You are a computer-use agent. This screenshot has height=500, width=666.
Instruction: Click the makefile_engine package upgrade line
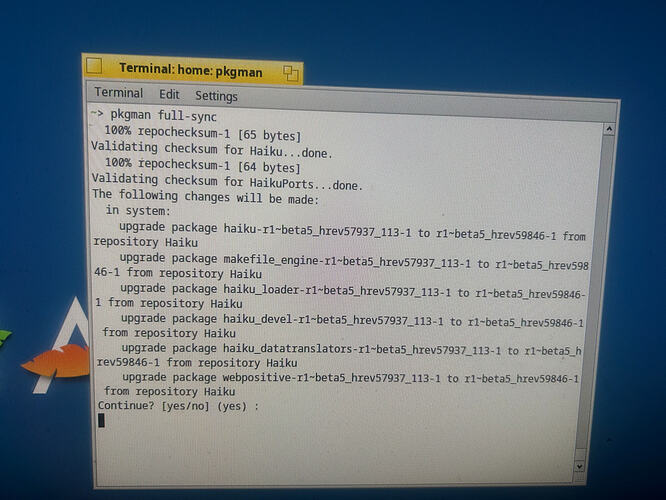click(341, 265)
